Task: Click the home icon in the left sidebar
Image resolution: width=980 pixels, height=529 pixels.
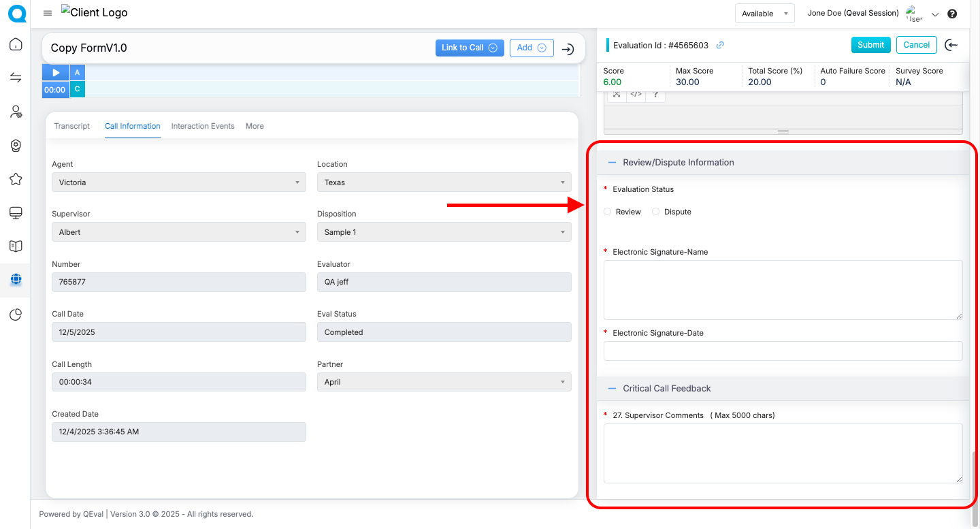Action: pos(16,45)
